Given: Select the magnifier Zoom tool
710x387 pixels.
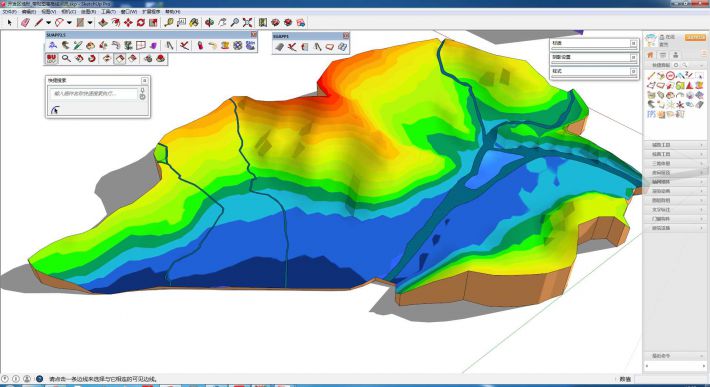Looking at the screenshot, I should [x=235, y=22].
